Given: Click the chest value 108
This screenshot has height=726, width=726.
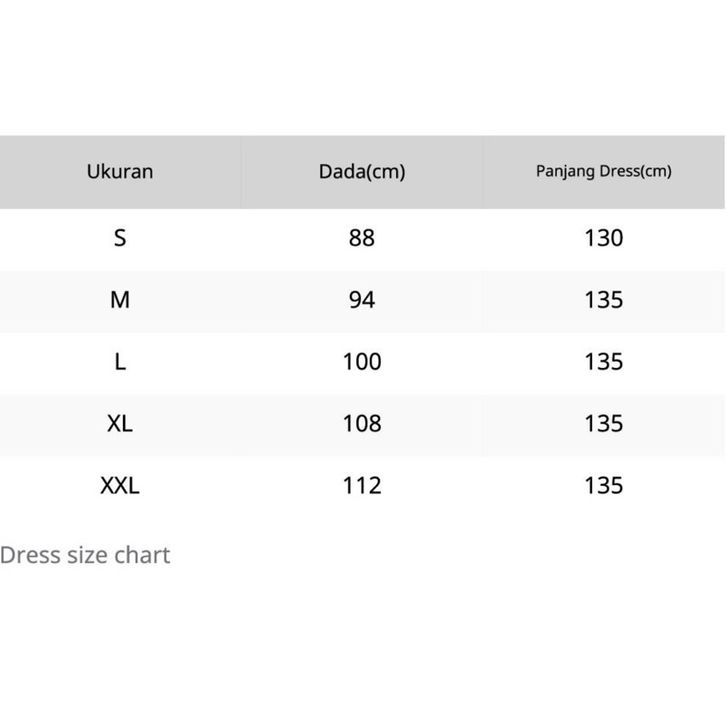Looking at the screenshot, I should (x=362, y=423).
